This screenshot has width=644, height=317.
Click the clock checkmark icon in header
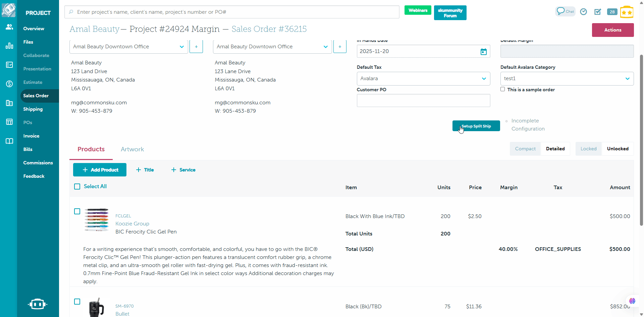coord(584,12)
